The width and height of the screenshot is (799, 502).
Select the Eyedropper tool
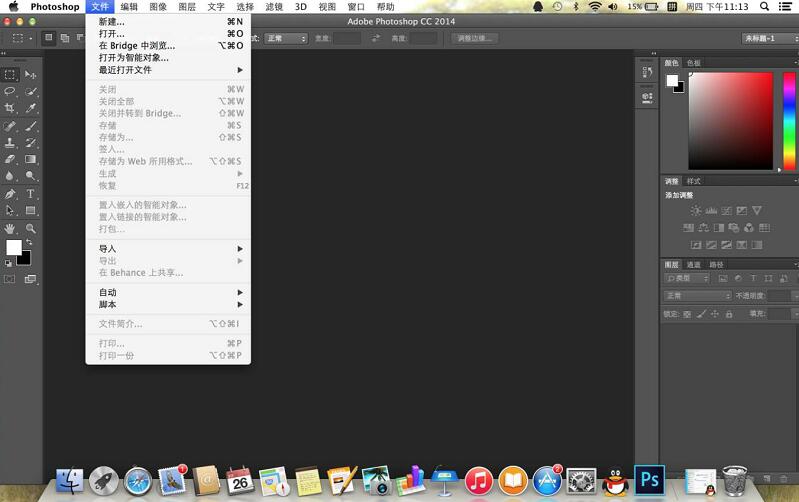click(x=31, y=108)
